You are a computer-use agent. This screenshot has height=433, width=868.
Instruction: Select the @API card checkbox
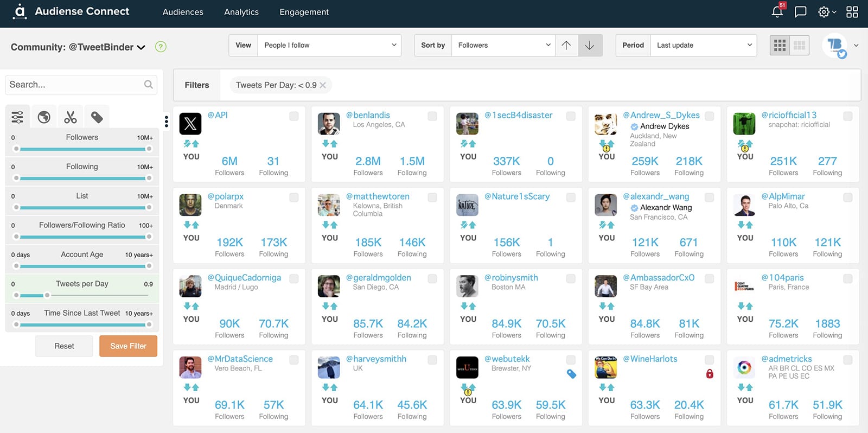point(294,116)
